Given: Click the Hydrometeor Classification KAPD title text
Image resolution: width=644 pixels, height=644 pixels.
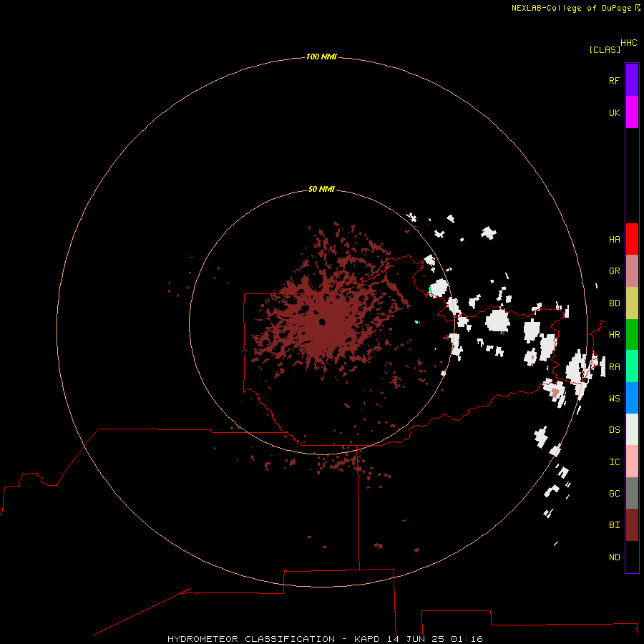Looking at the screenshot, I should coord(325,639).
